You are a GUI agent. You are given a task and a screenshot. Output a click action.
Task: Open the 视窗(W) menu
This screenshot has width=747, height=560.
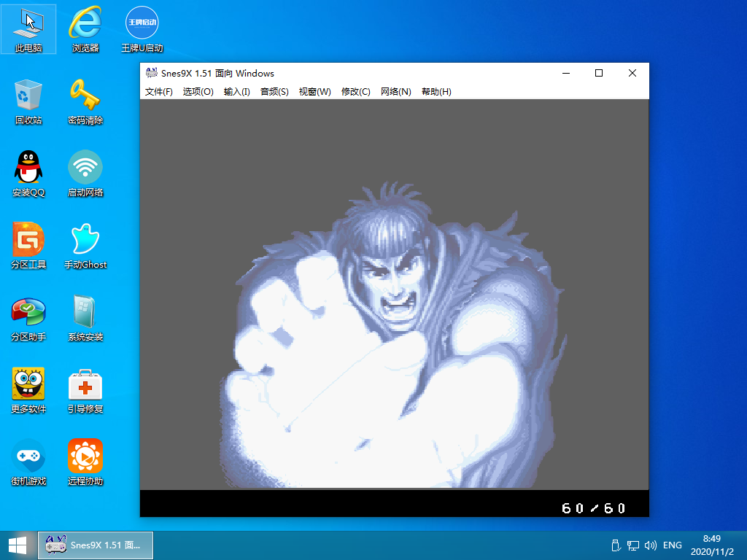(x=315, y=91)
